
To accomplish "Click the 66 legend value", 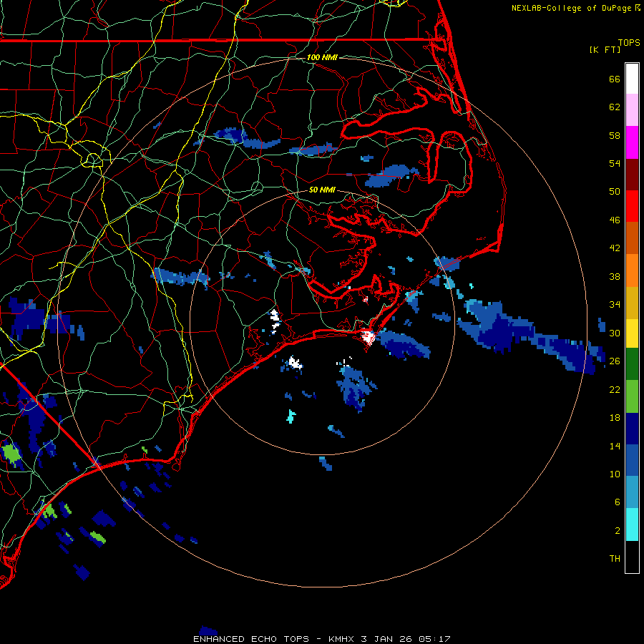I will [x=615, y=79].
